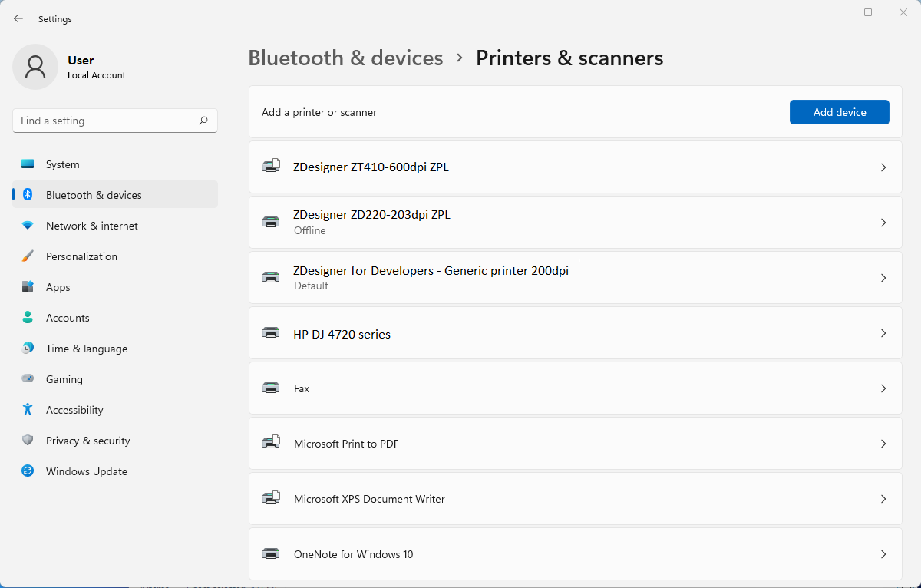
Task: Expand ZDesigner ZD220-203dpi ZPL chevron
Action: [x=883, y=223]
